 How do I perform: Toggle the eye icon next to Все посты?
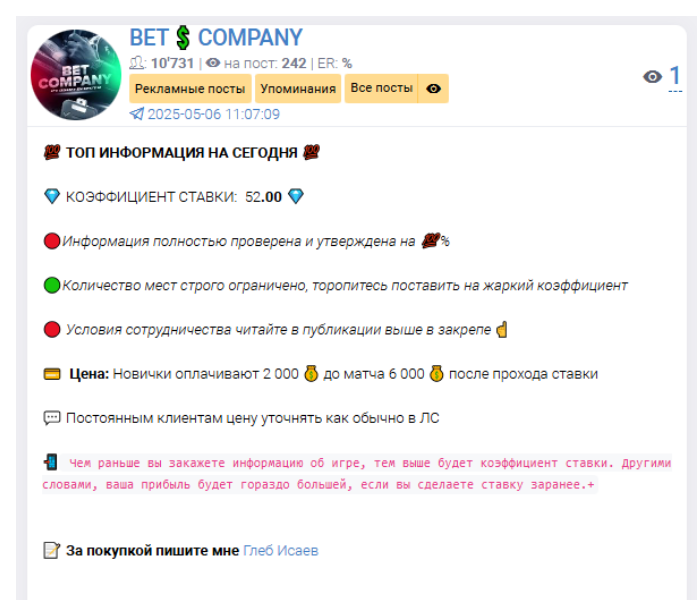[433, 89]
